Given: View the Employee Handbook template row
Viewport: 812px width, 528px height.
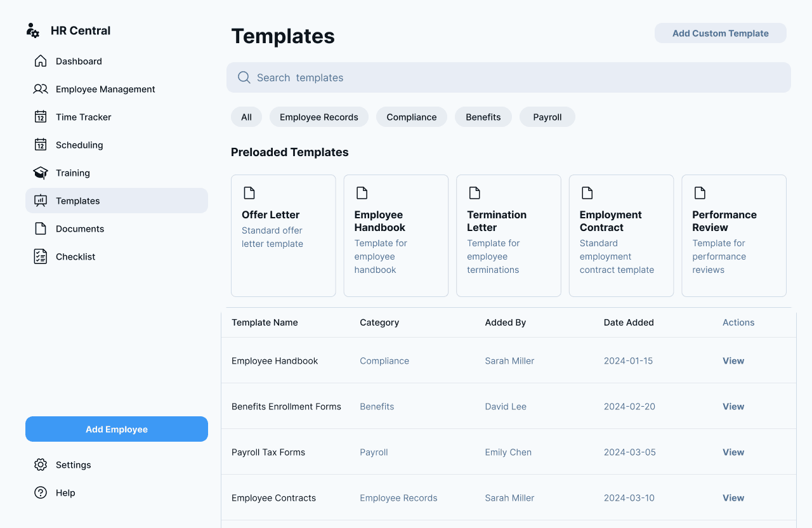Looking at the screenshot, I should 733,360.
